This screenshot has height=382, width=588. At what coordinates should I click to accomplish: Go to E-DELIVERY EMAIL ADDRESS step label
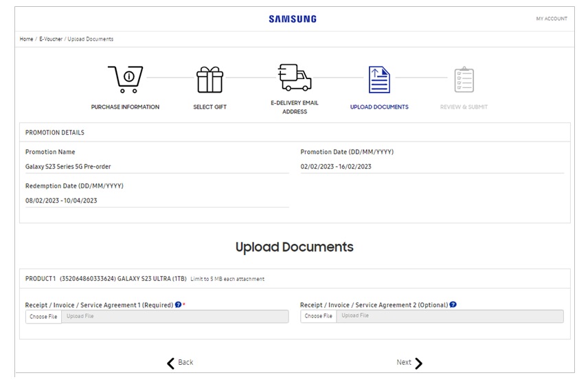point(295,107)
